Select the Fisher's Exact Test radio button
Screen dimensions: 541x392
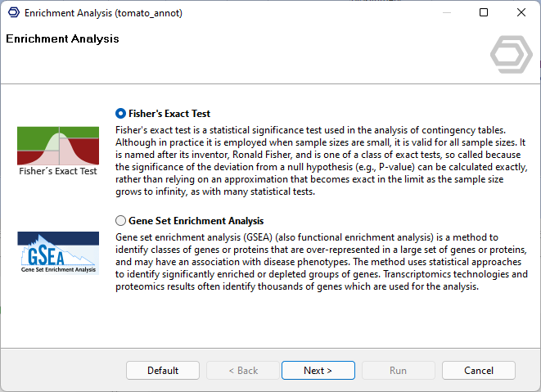tap(121, 114)
